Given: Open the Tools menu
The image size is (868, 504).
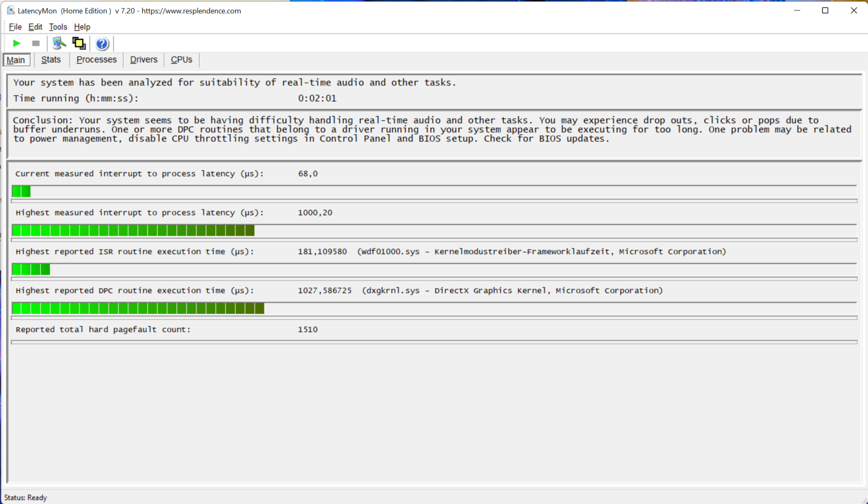Looking at the screenshot, I should click(57, 27).
